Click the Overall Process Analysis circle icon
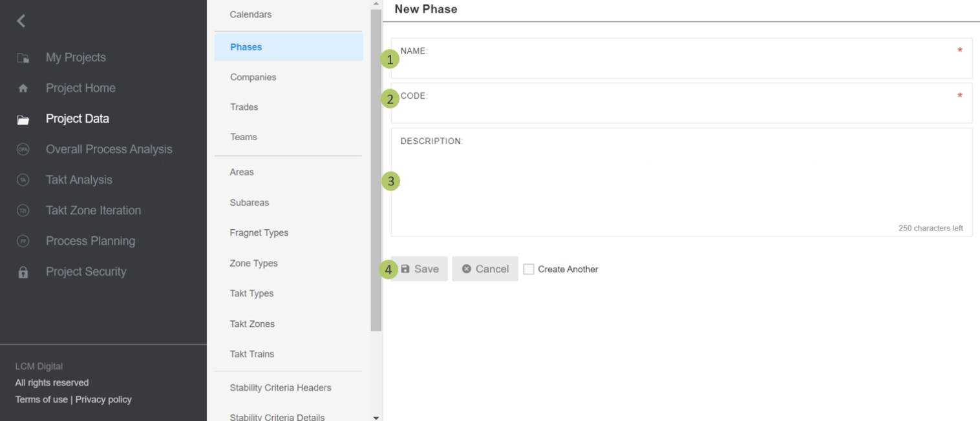 (x=23, y=149)
